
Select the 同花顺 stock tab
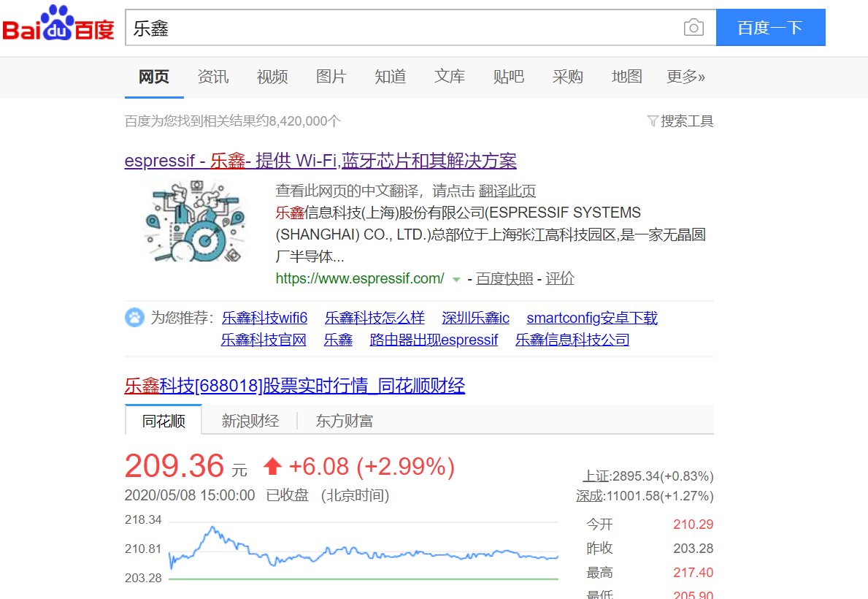point(164,421)
